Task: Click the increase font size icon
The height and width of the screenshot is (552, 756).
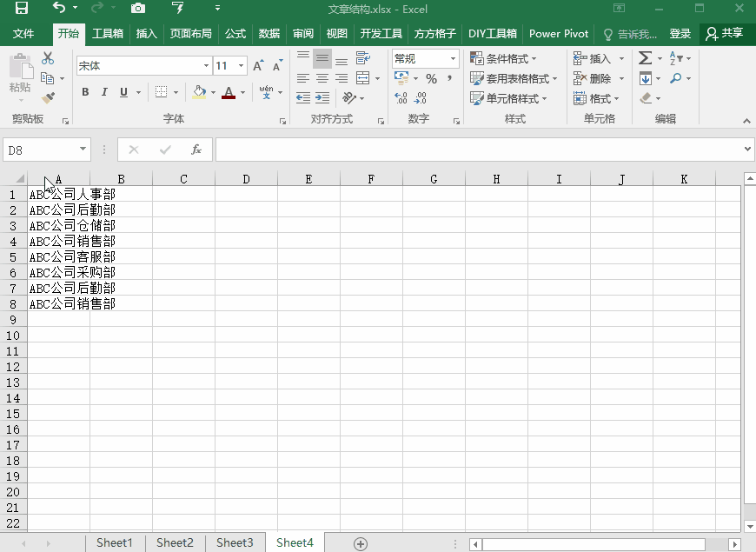Action: click(258, 66)
